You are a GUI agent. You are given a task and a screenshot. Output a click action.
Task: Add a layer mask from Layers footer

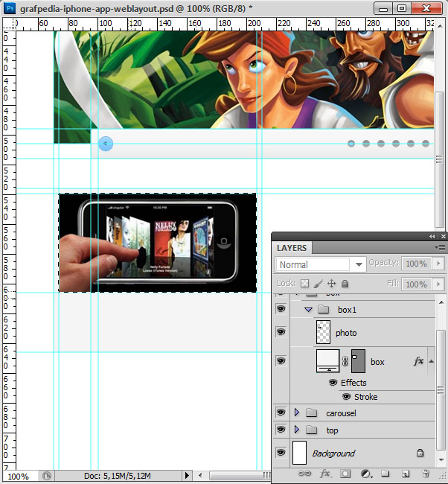coord(345,474)
